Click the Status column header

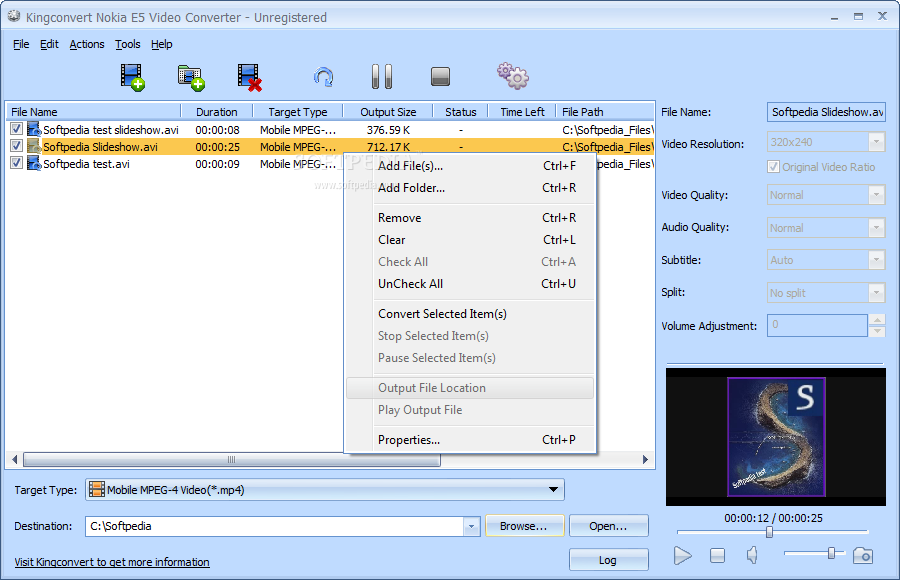(460, 112)
